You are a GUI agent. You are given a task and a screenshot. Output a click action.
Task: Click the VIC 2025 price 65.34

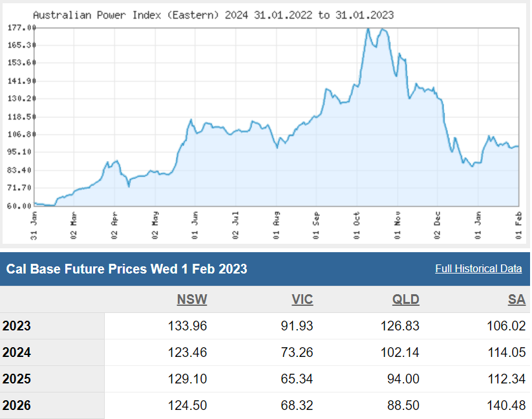pos(296,379)
